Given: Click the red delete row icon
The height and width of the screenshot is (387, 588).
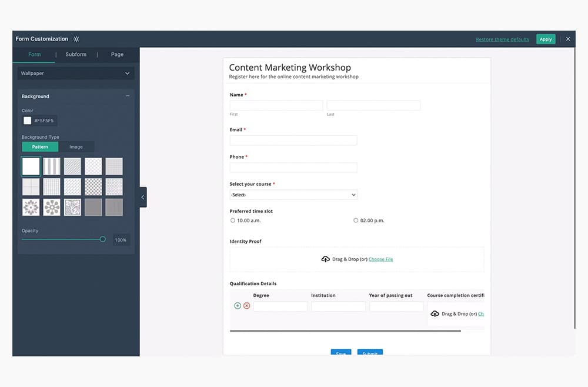Looking at the screenshot, I should 247,306.
